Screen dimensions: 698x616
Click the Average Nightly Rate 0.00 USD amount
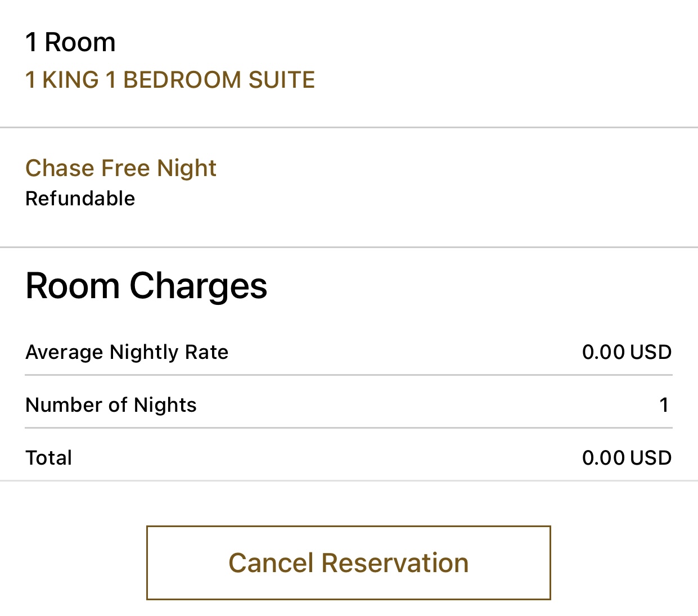tap(627, 352)
